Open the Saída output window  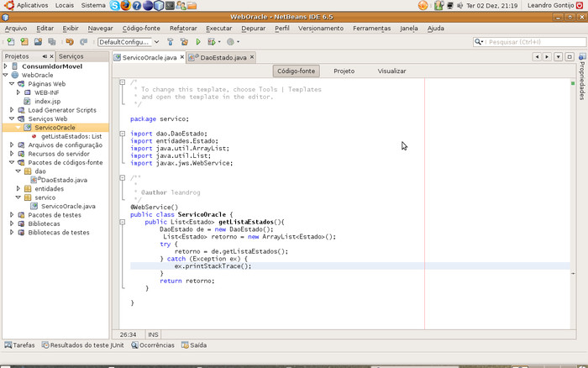[194, 345]
